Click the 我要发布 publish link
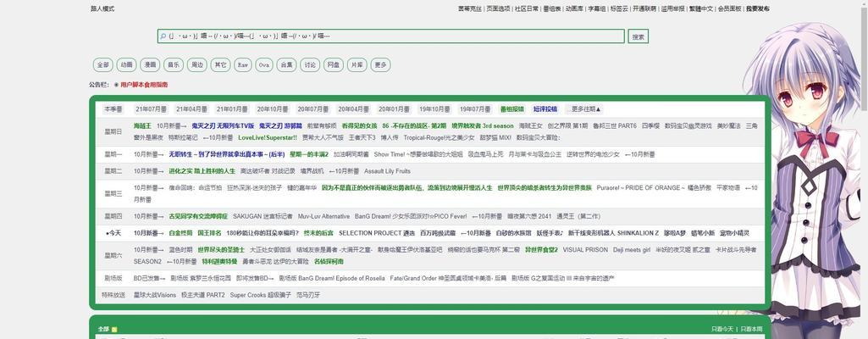868x339 pixels. click(757, 8)
